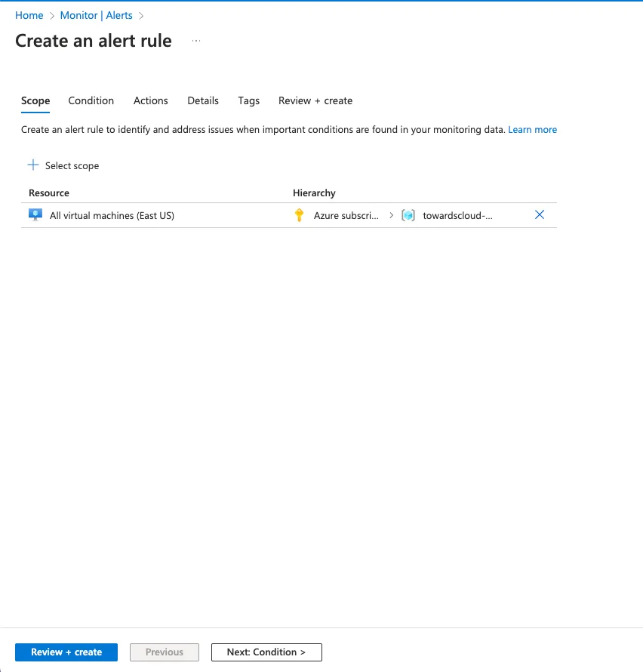Click the Create an alert rule heading
Image resolution: width=643 pixels, height=672 pixels.
click(94, 41)
